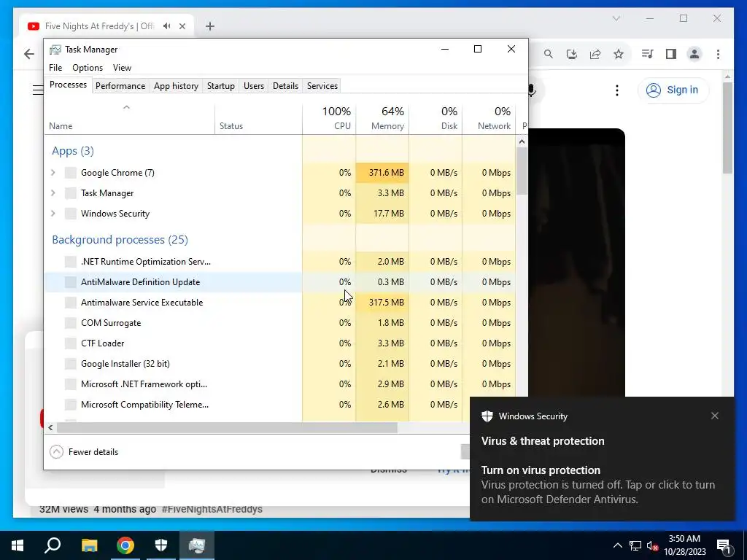Click the muted volume tray icon

point(653,546)
